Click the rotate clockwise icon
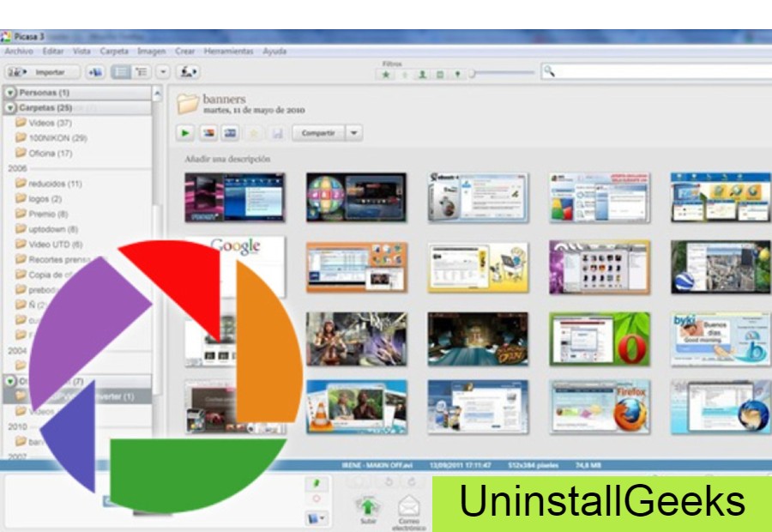The width and height of the screenshot is (772, 532). 412,482
